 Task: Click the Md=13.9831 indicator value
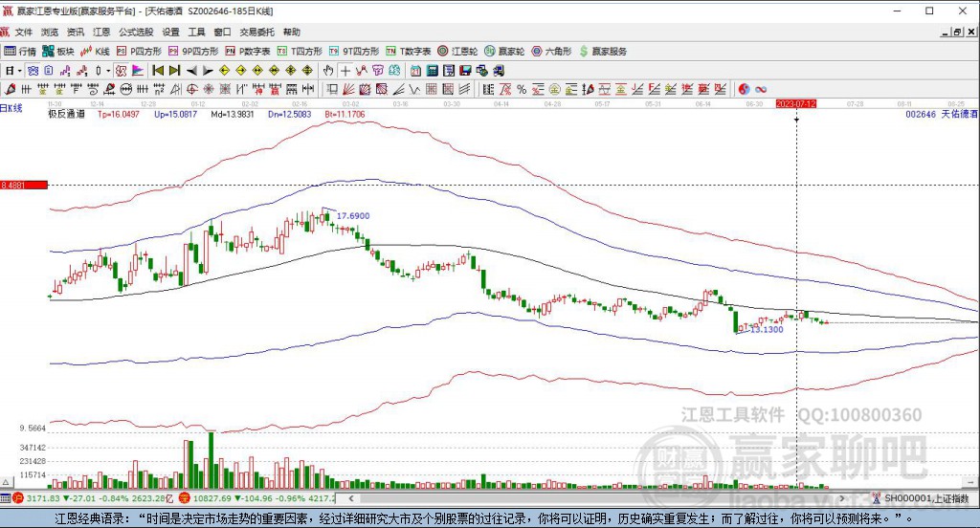233,115
